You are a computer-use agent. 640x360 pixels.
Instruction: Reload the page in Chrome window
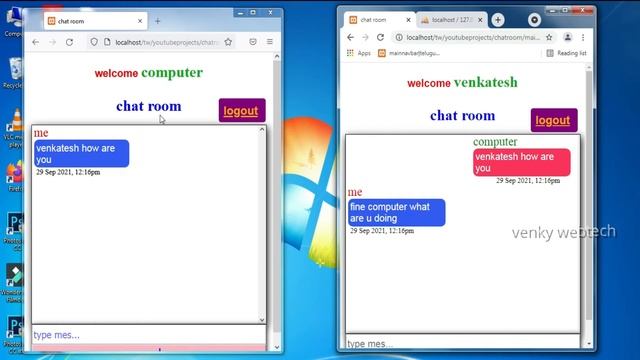[x=380, y=37]
